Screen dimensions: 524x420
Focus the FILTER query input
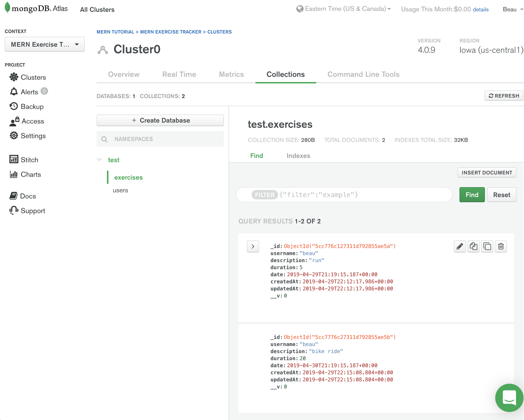(x=344, y=195)
